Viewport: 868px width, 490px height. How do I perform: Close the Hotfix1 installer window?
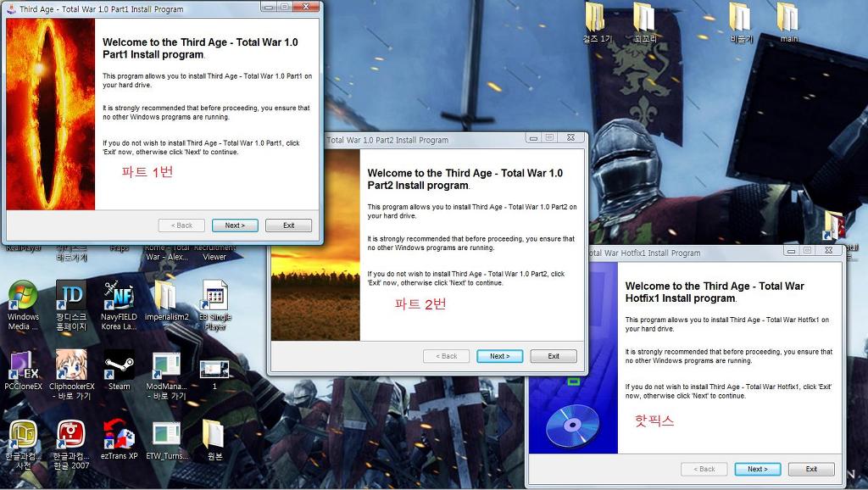[x=829, y=251]
